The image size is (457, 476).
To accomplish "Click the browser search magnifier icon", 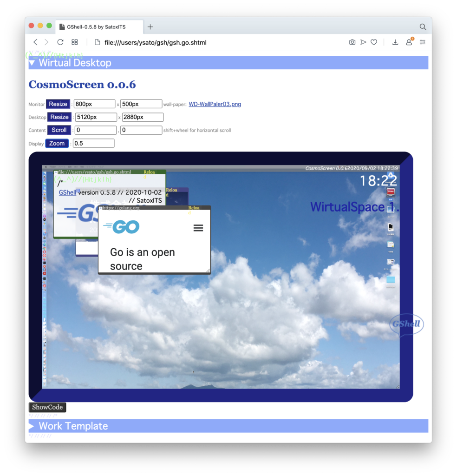I will 423,27.
